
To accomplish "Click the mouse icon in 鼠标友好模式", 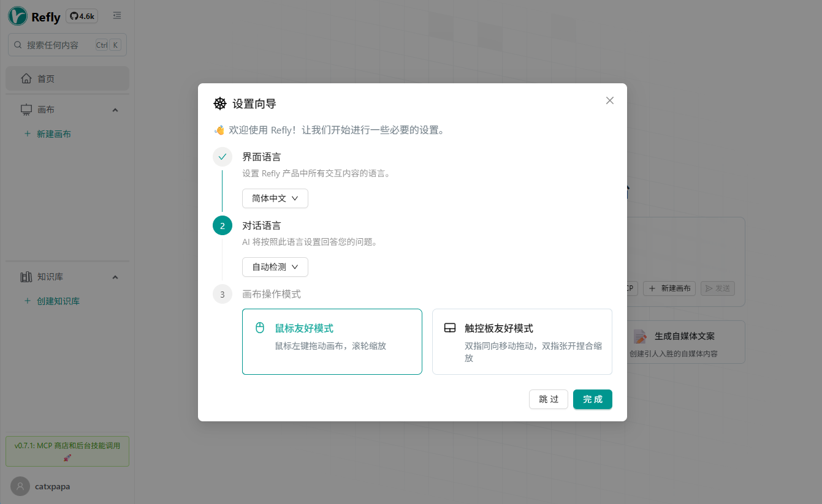I will click(x=260, y=328).
